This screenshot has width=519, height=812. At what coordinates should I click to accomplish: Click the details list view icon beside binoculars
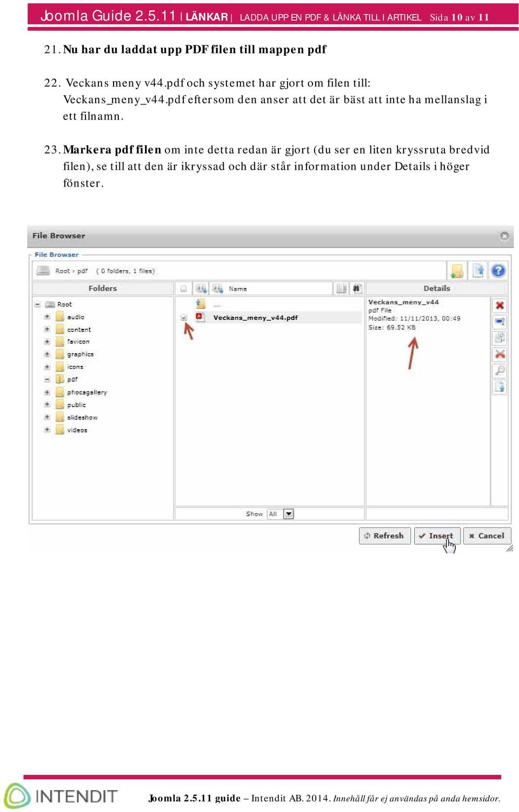tap(341, 289)
